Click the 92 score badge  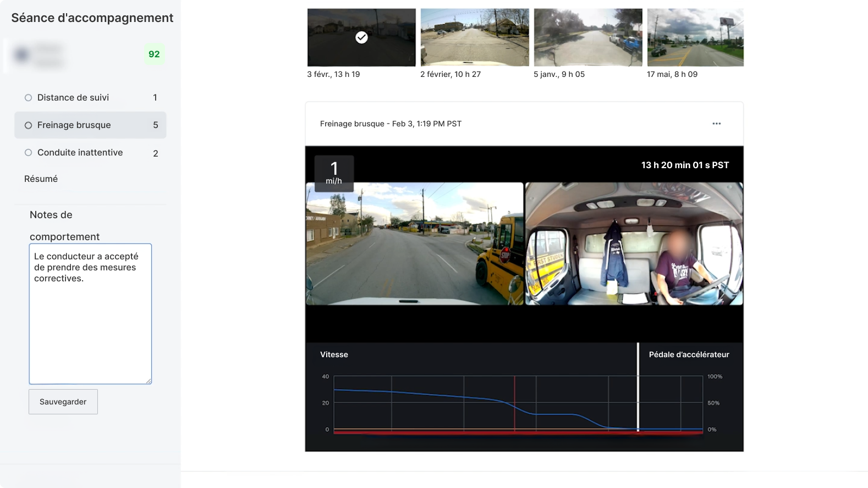pos(154,54)
